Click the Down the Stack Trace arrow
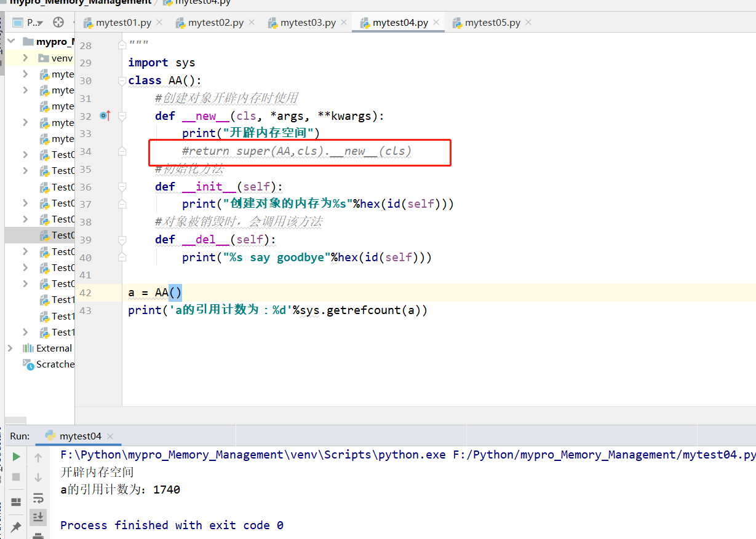 (38, 478)
